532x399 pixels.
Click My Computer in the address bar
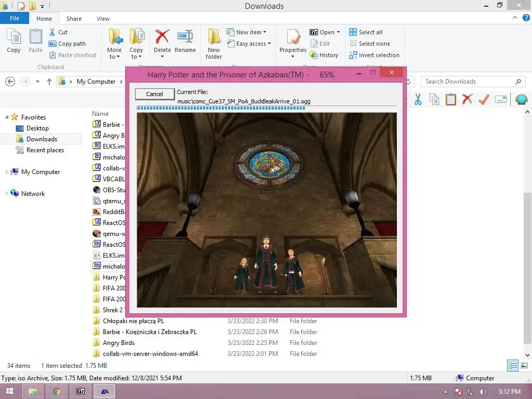tap(96, 82)
